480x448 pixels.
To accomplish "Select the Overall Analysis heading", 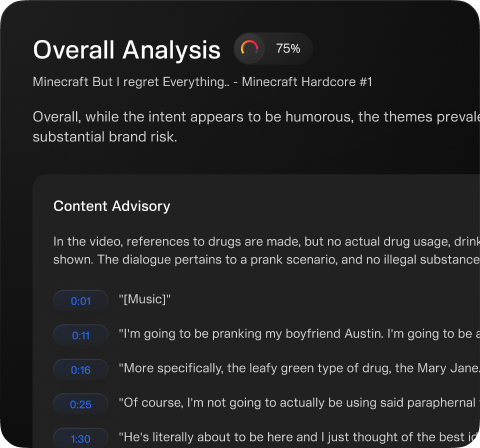I will [127, 50].
